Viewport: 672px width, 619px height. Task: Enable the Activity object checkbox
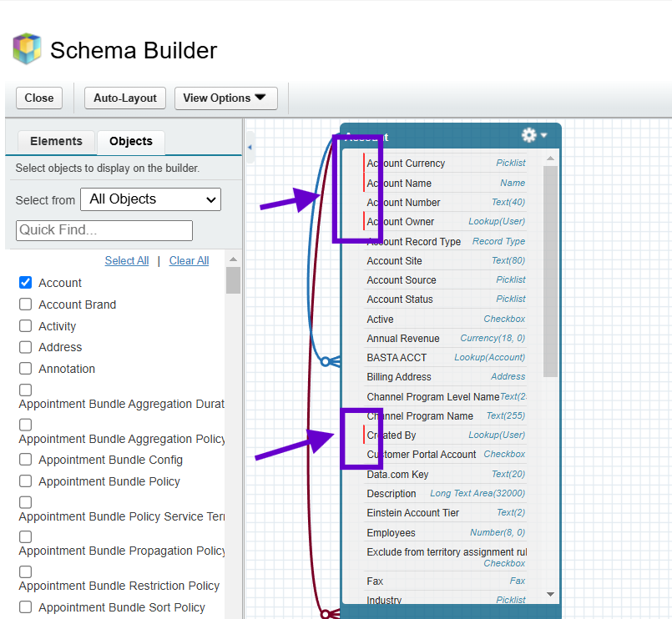(25, 325)
